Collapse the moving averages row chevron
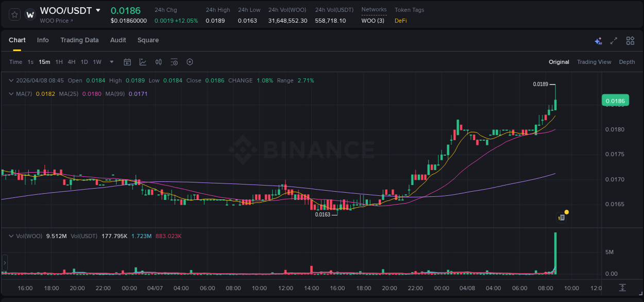Screen dimensions: 644x302 [x=11, y=93]
